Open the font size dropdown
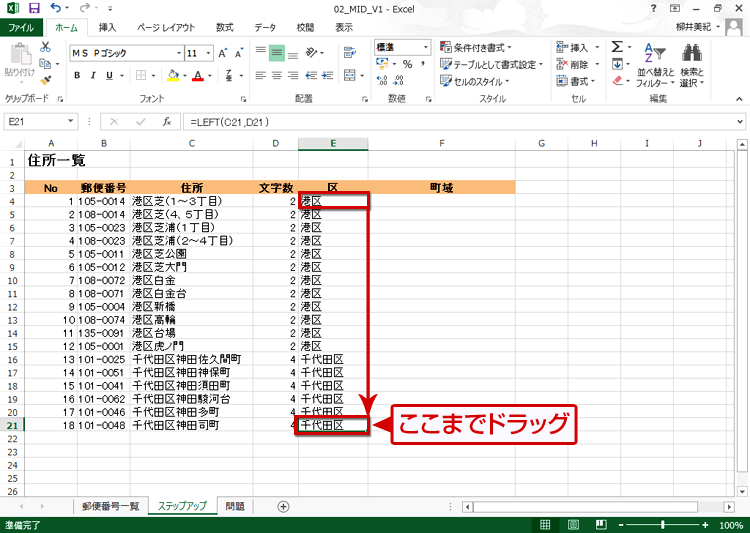750x533 pixels. coord(209,53)
